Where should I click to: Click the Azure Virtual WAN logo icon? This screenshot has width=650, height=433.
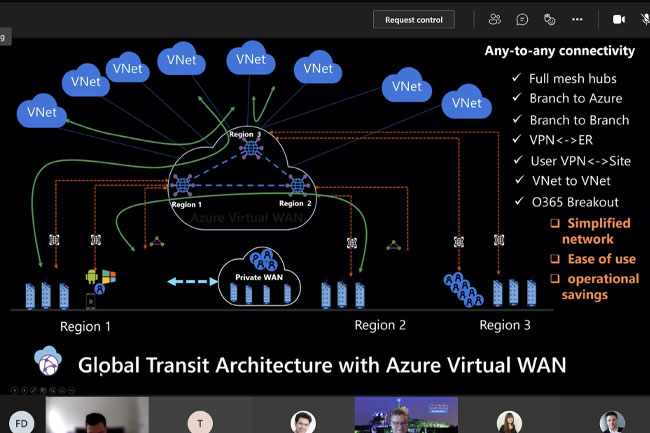click(48, 361)
